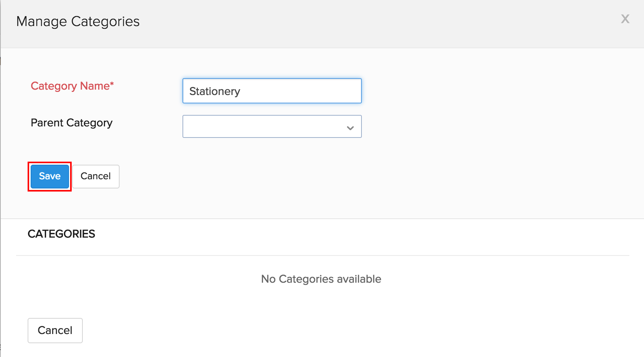Click the letter S at start of Stationery
This screenshot has width=644, height=357.
point(192,91)
